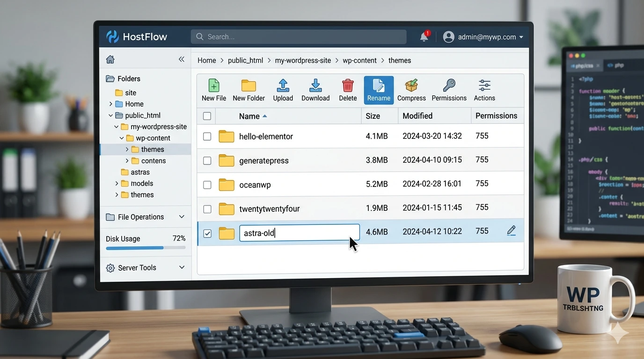The image size is (644, 359).
Task: Expand the contens tree node
Action: pyautogui.click(x=127, y=161)
